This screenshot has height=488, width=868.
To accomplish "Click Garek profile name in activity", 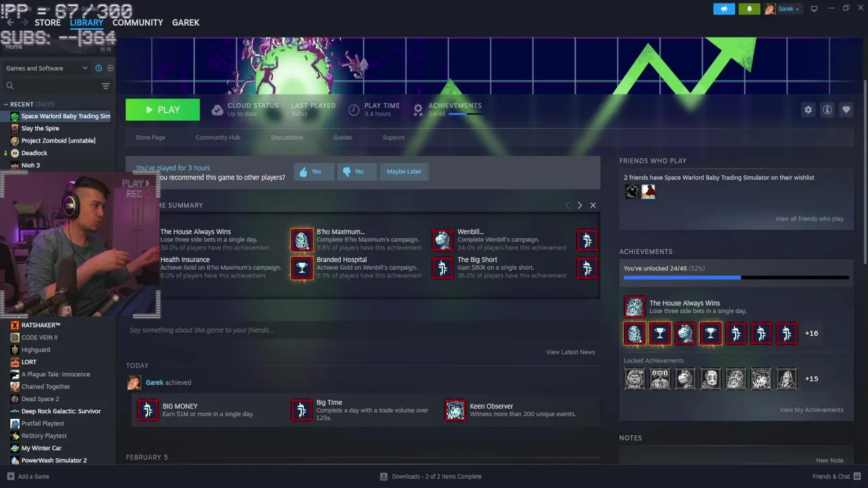I will click(x=155, y=382).
